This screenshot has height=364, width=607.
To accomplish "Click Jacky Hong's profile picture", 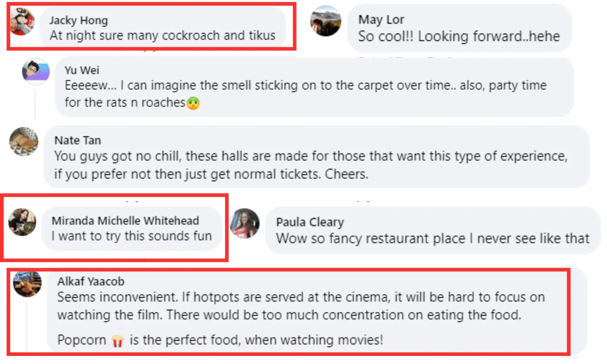I will pos(23,22).
